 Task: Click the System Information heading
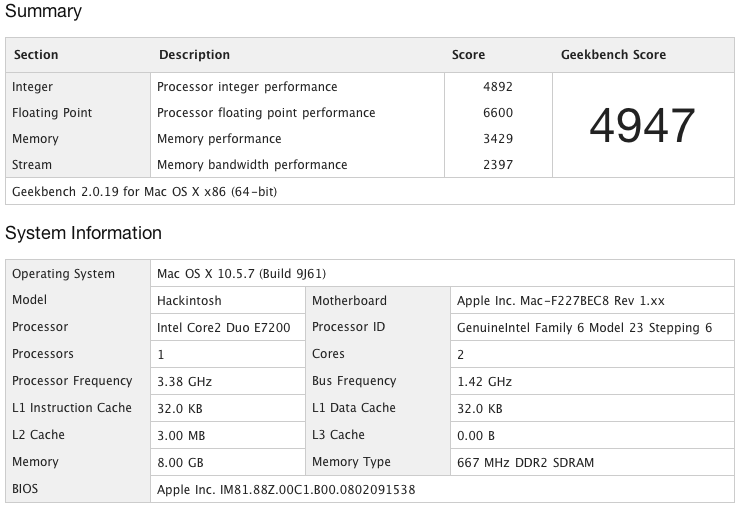click(83, 233)
